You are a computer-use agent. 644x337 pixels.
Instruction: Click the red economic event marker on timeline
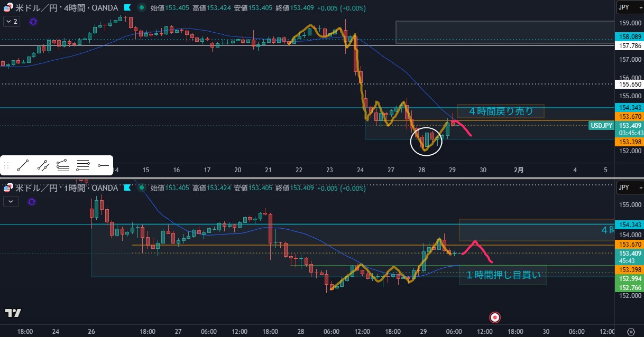[x=495, y=317]
